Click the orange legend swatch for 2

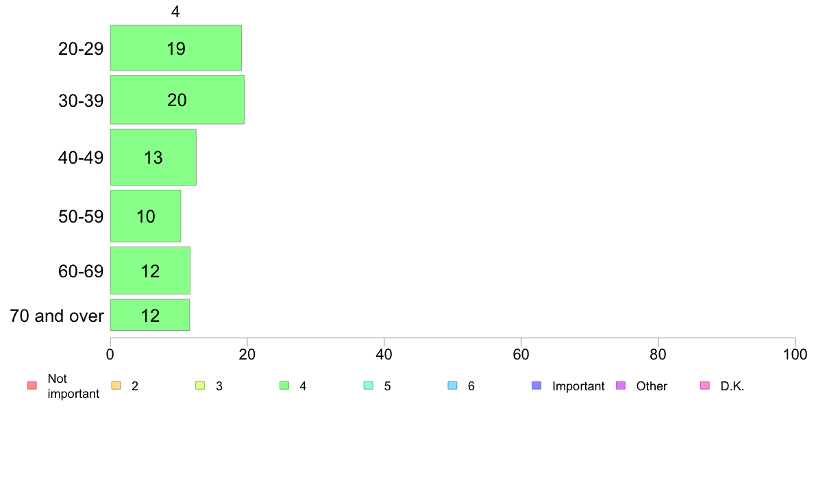(116, 386)
